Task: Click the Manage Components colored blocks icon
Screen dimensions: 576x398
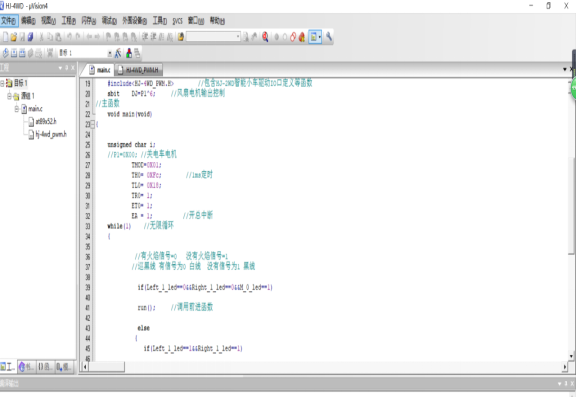Action: click(129, 53)
